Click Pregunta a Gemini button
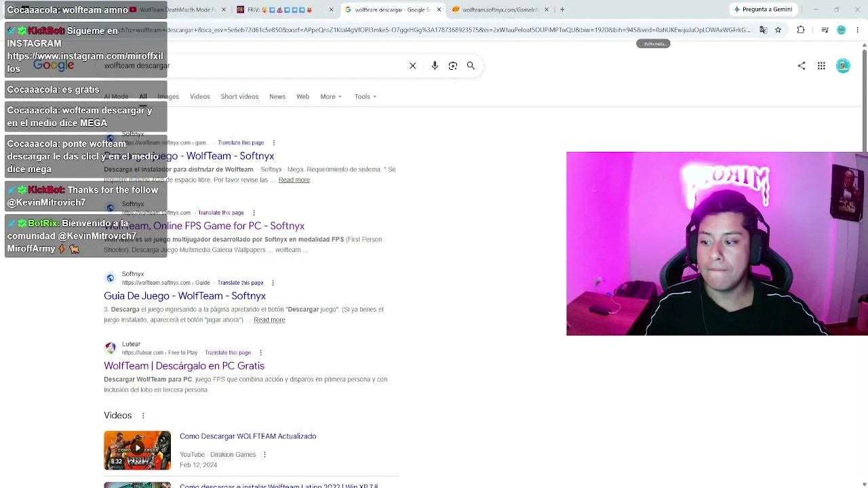Screen dimensions: 868x488 (x=762, y=9)
